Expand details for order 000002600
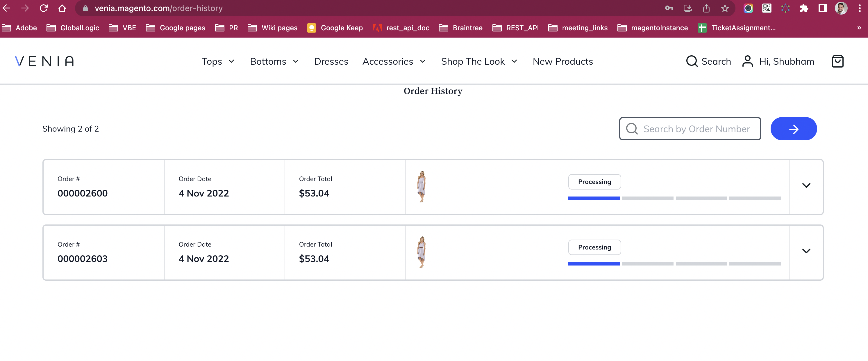This screenshot has width=868, height=361. 807,185
